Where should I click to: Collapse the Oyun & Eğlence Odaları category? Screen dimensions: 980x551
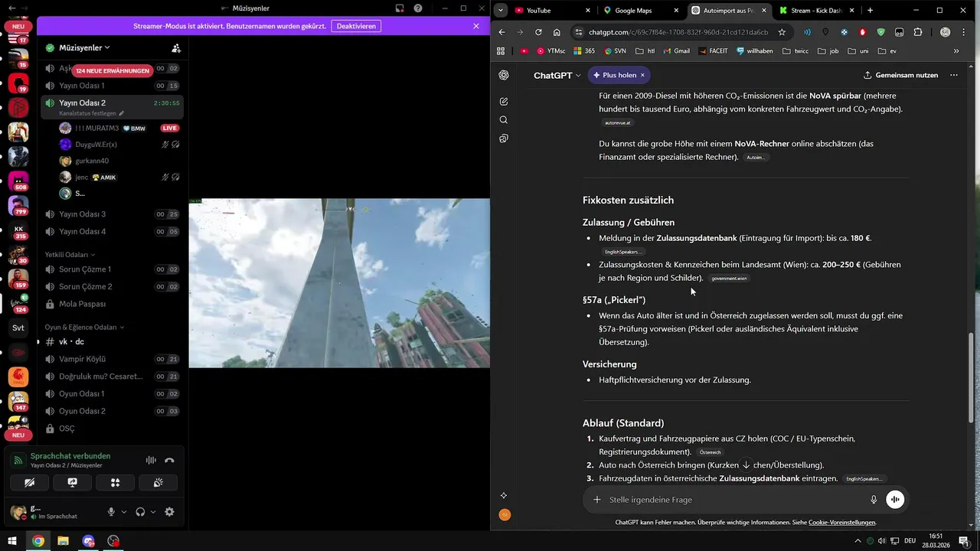[x=84, y=327]
